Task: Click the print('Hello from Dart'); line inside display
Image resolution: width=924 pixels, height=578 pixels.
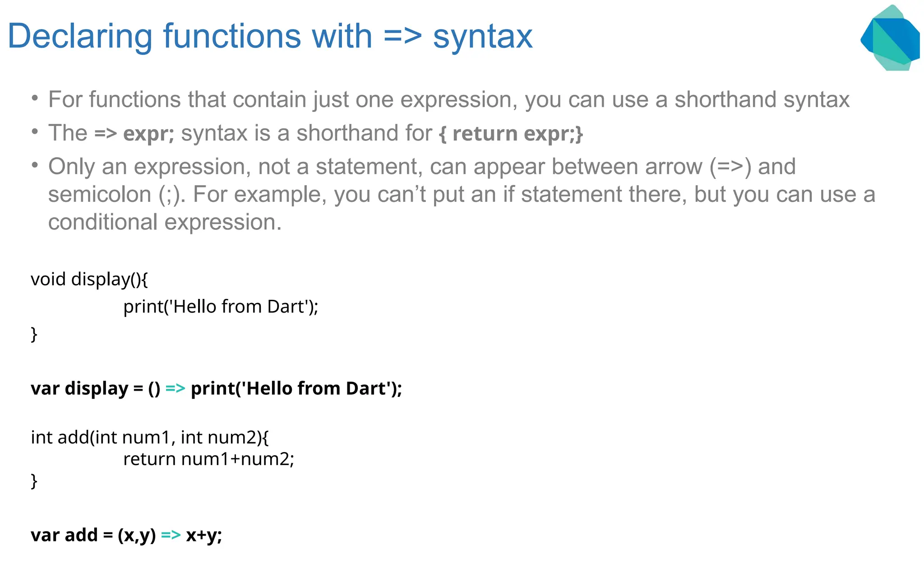Action: [221, 307]
